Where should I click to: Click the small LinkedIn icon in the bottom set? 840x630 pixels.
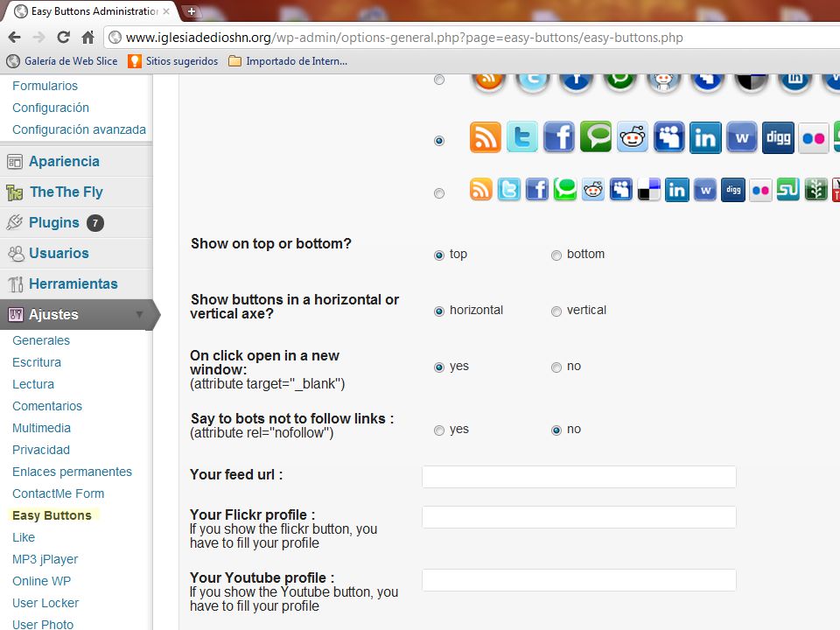(x=676, y=190)
